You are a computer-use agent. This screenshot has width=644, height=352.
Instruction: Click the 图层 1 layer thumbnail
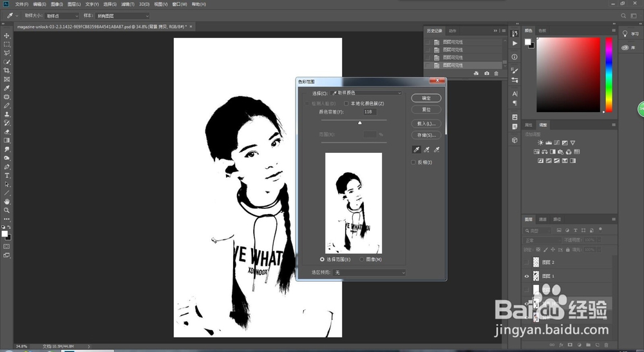click(536, 276)
